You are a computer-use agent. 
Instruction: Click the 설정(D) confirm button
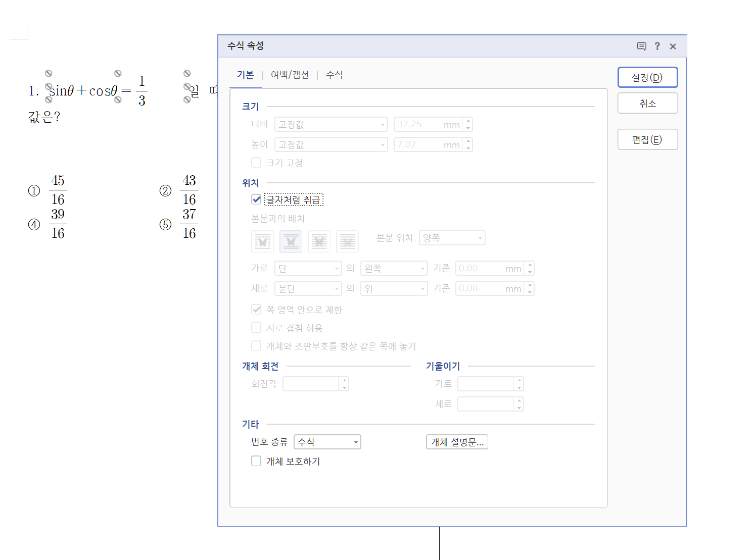coord(647,77)
